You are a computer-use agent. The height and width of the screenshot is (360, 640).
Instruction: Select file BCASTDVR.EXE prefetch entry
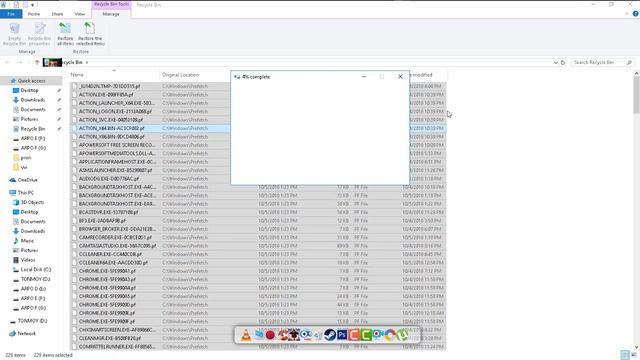click(108, 212)
